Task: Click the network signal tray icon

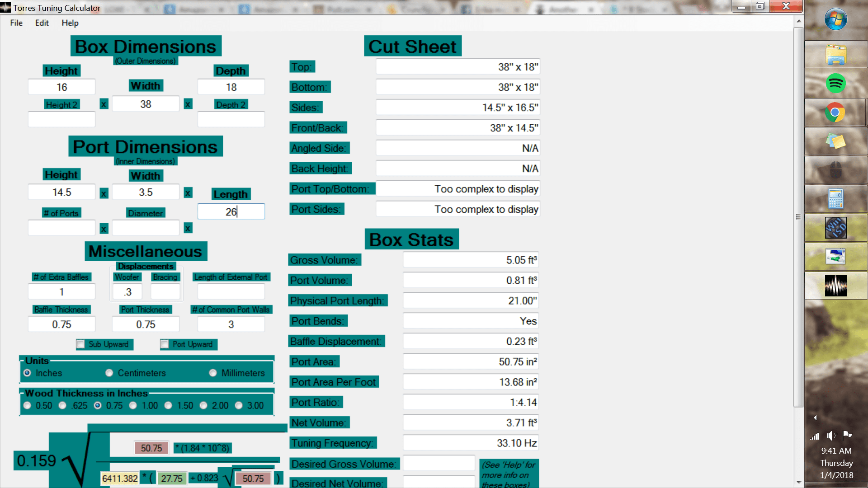Action: pyautogui.click(x=815, y=436)
